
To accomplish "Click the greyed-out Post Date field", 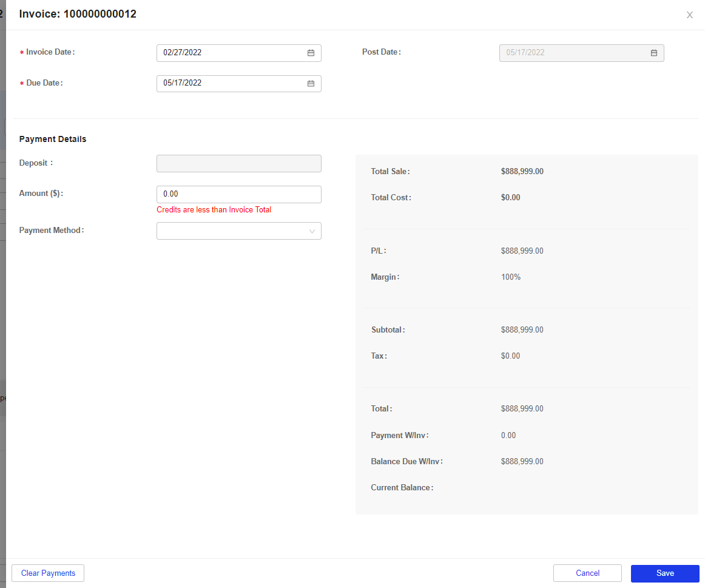I will point(570,53).
